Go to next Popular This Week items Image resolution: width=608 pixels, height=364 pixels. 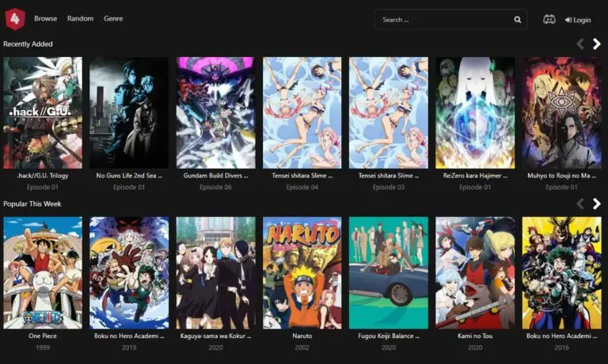[x=596, y=204]
